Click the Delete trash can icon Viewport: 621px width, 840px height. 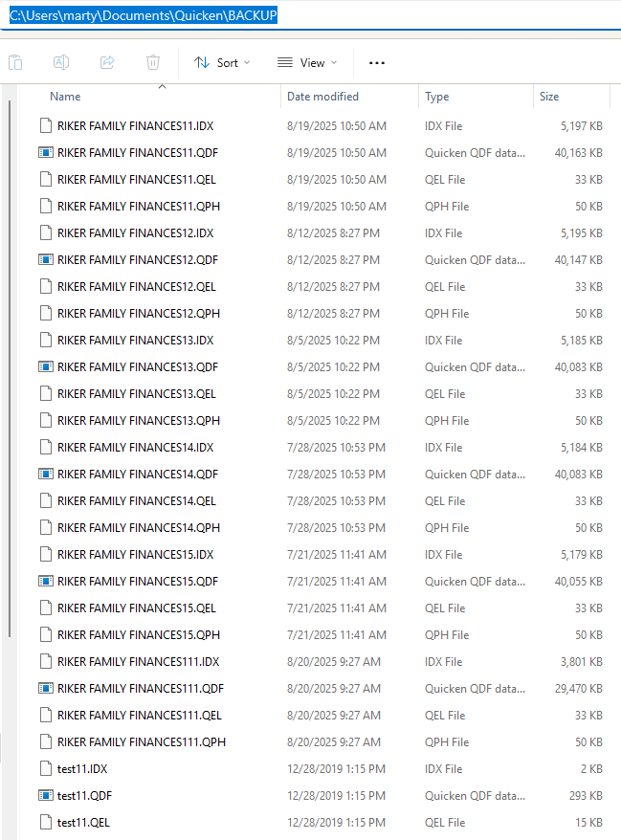tap(153, 63)
